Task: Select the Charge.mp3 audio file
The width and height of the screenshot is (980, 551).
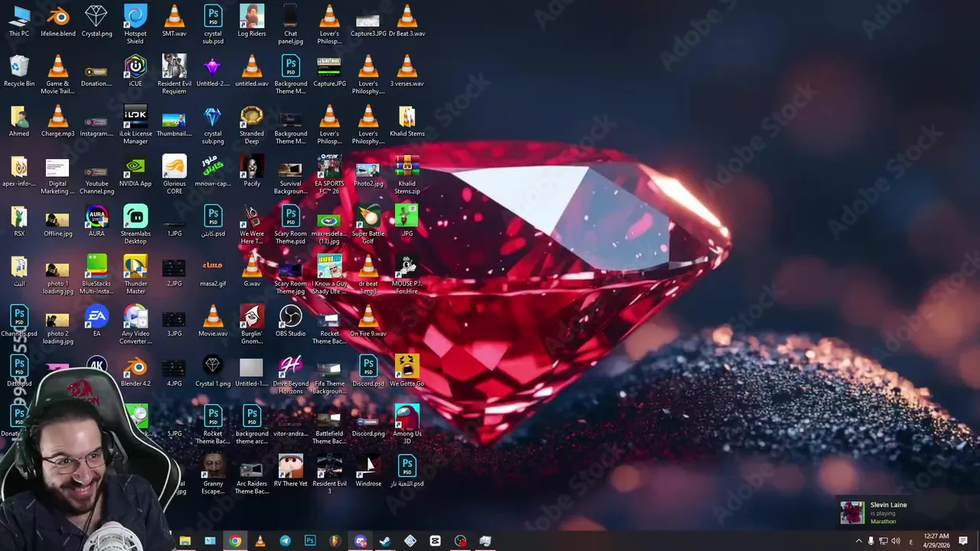Action: pos(58,122)
